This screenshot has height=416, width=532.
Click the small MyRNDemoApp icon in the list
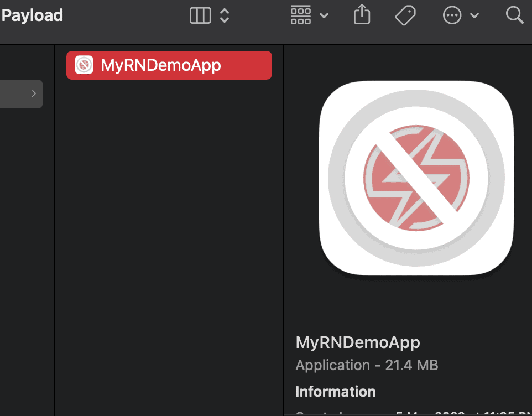(x=84, y=65)
